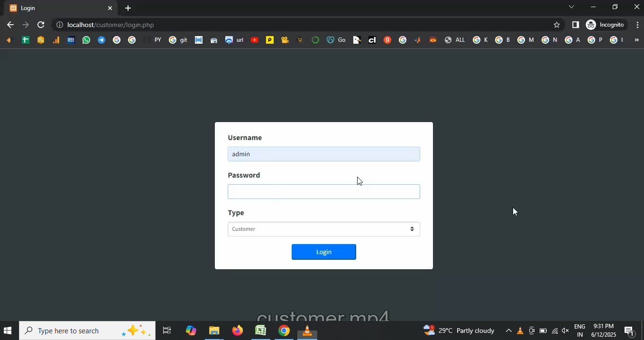Open the tab search chevron

coord(571,7)
